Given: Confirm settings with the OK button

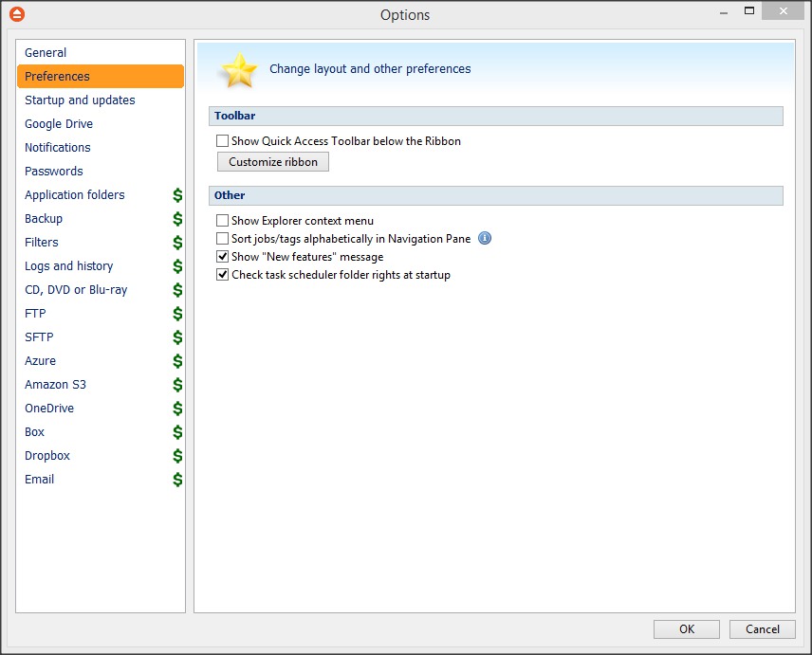Looking at the screenshot, I should pos(687,629).
